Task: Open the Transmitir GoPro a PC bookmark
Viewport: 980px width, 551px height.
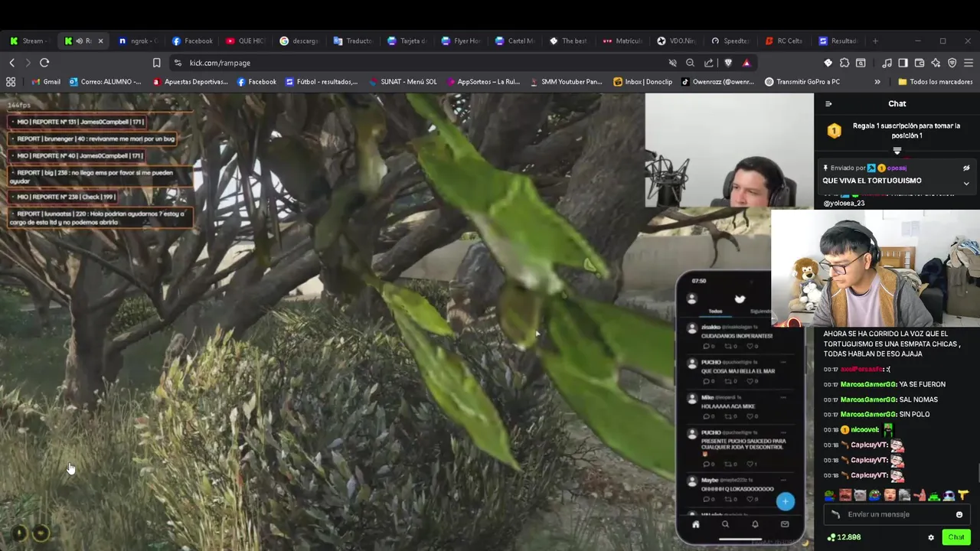Action: tap(802, 82)
